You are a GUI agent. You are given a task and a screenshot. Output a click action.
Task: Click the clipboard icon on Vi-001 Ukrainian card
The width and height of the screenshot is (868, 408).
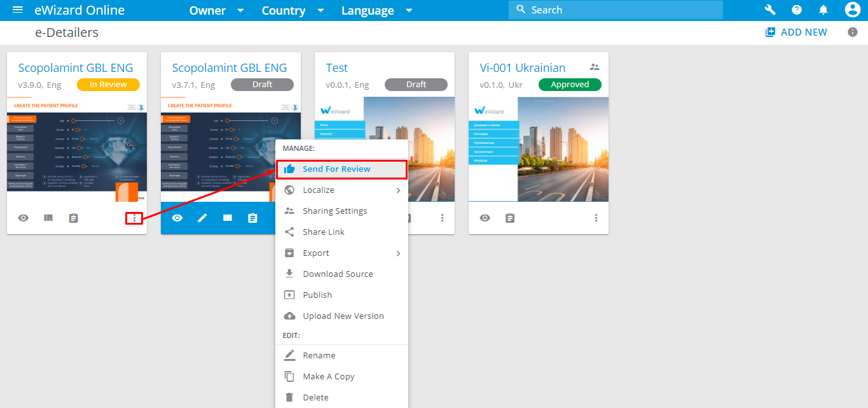510,218
